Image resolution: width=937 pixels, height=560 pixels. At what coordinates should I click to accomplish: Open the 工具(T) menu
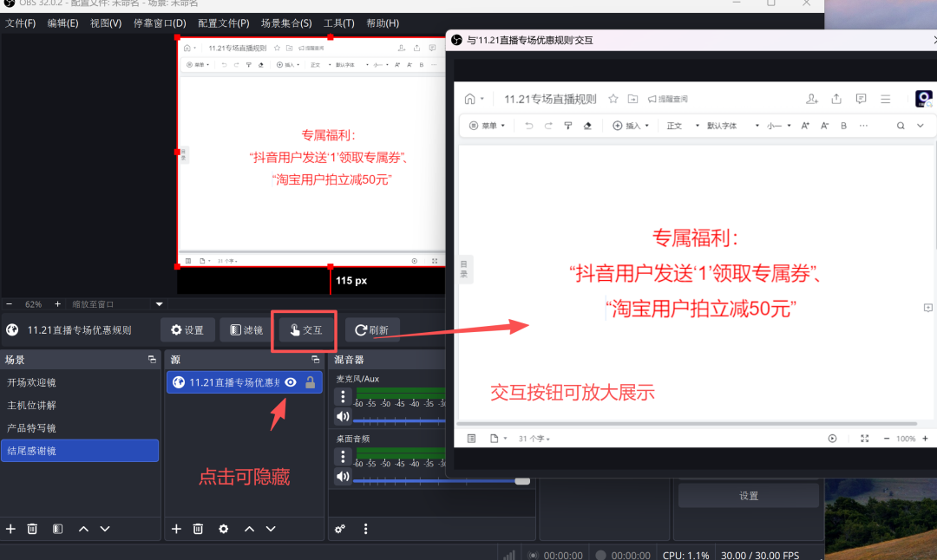[x=339, y=23]
